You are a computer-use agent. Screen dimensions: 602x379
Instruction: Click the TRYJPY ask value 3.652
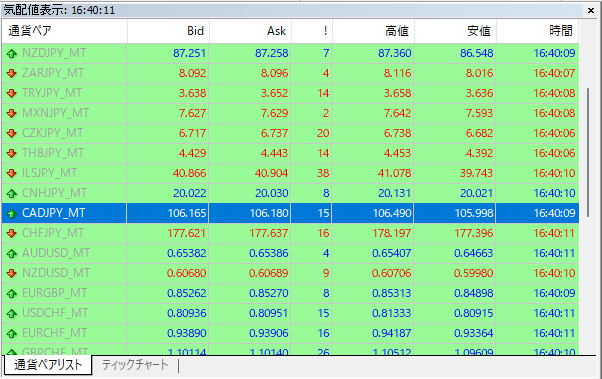(275, 93)
